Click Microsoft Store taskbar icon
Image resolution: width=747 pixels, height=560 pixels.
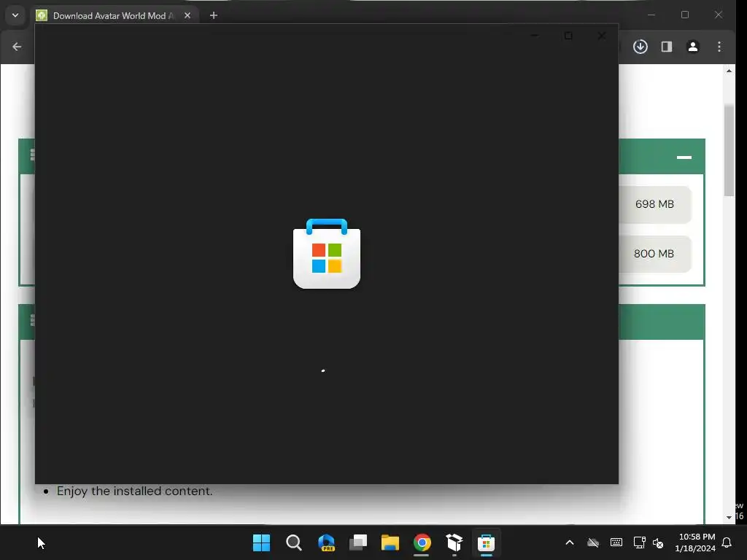487,542
